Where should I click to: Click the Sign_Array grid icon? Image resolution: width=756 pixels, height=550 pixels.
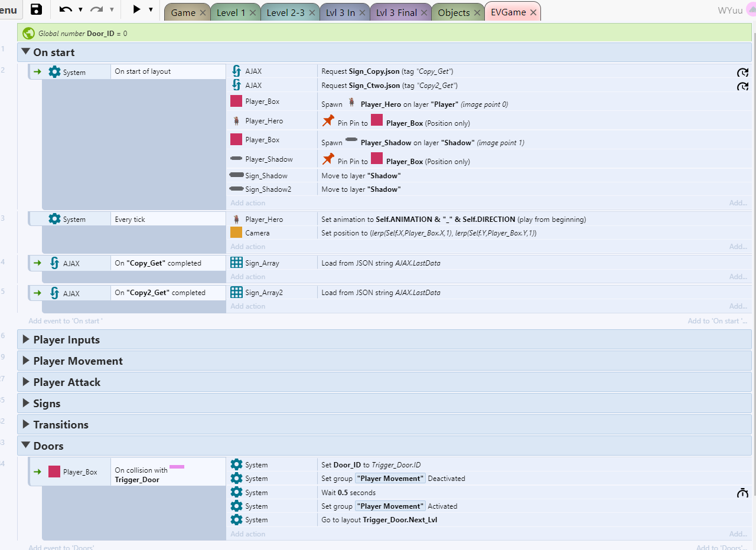(x=236, y=263)
